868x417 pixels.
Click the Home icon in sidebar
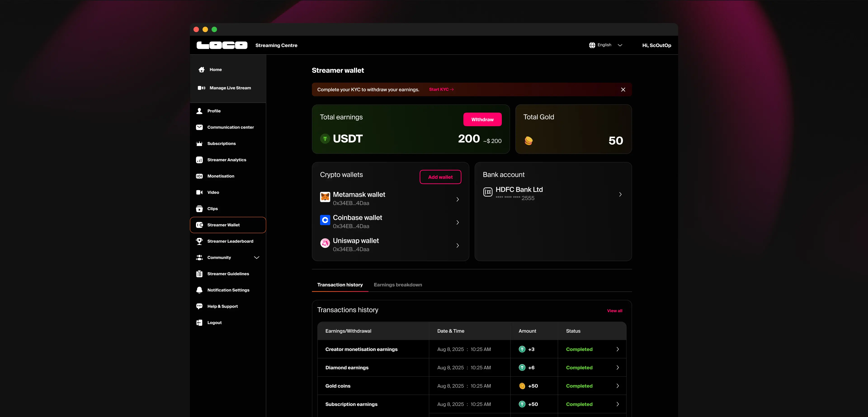coord(201,69)
